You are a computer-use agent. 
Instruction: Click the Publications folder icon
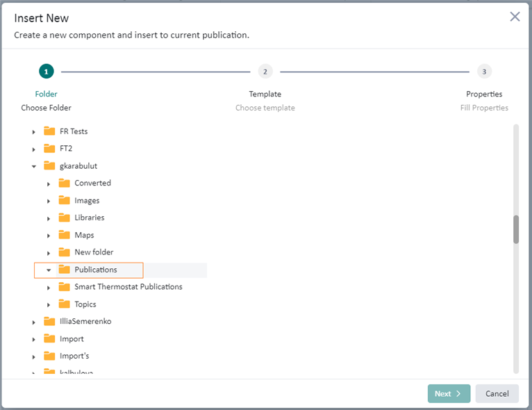click(64, 270)
